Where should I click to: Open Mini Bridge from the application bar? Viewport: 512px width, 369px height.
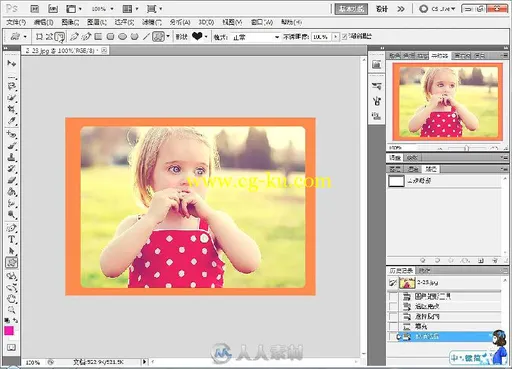point(53,9)
